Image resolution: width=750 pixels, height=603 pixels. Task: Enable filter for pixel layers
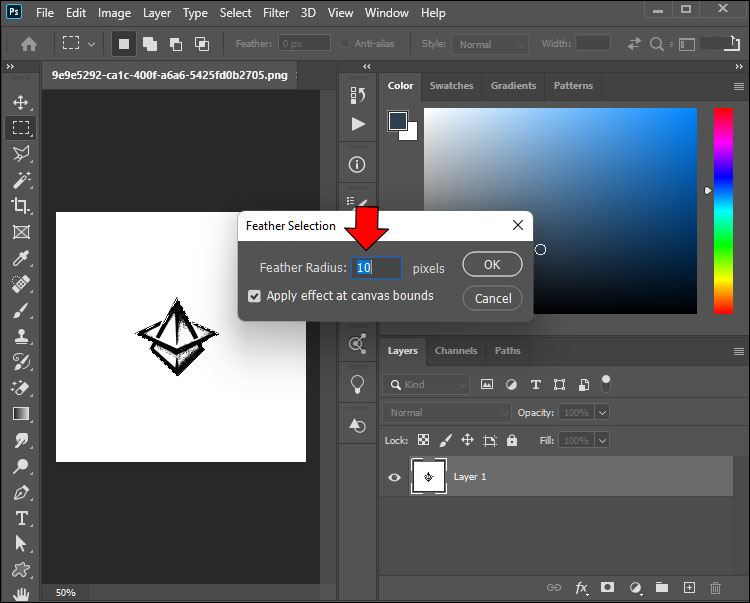tap(487, 384)
